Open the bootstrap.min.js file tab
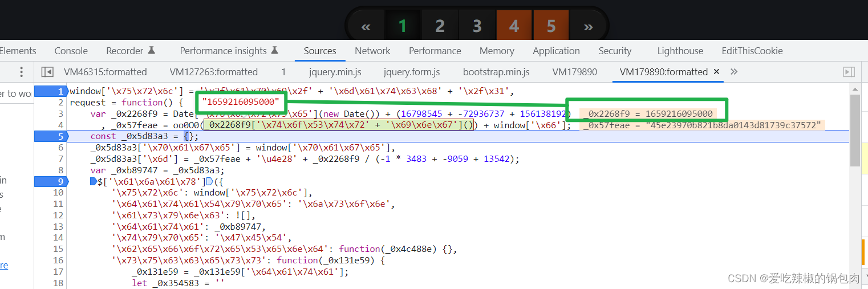The width and height of the screenshot is (868, 289). pos(496,72)
